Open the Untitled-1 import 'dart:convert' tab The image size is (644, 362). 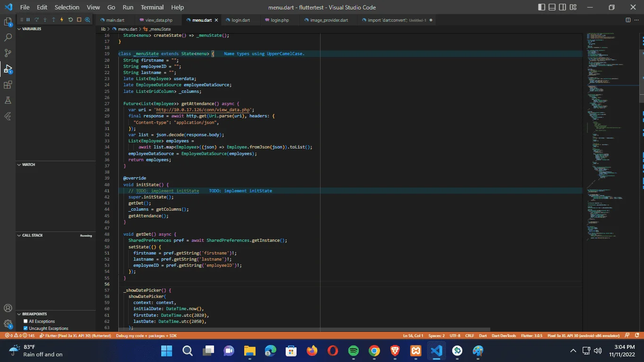tap(397, 20)
